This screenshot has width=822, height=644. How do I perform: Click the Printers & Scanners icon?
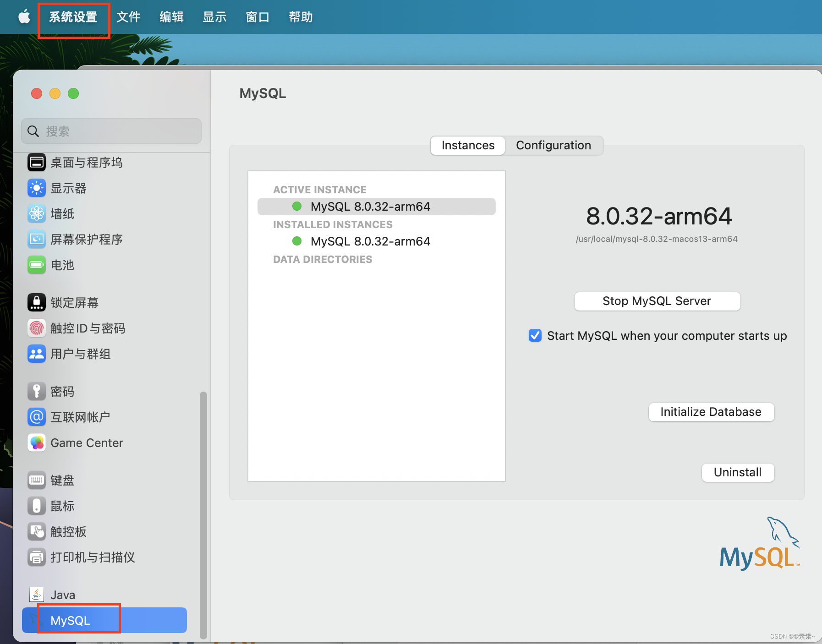37,557
